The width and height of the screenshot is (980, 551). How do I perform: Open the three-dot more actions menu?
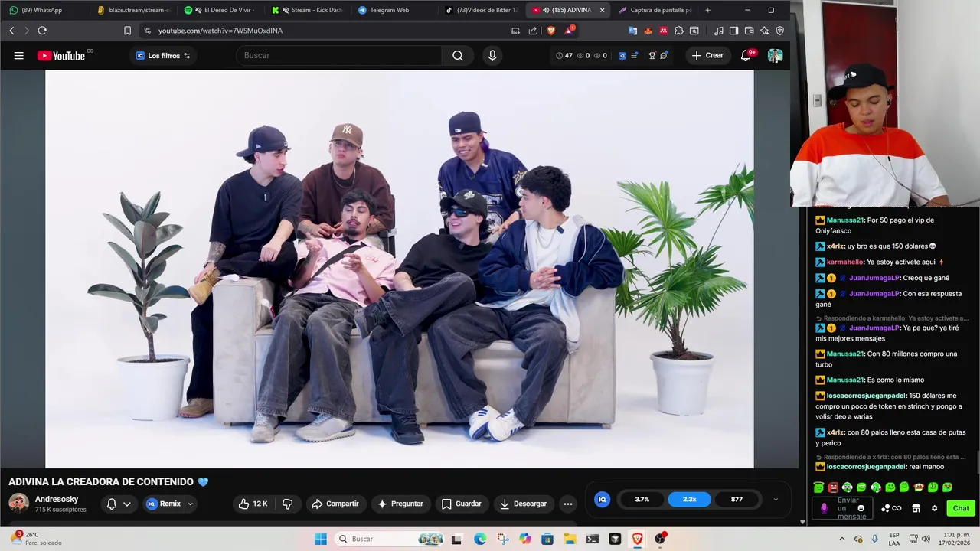(567, 504)
